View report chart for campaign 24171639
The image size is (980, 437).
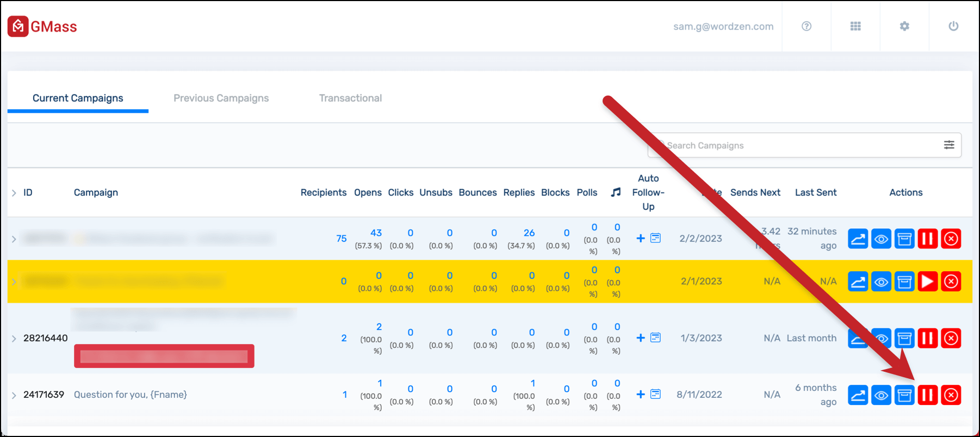pos(858,395)
